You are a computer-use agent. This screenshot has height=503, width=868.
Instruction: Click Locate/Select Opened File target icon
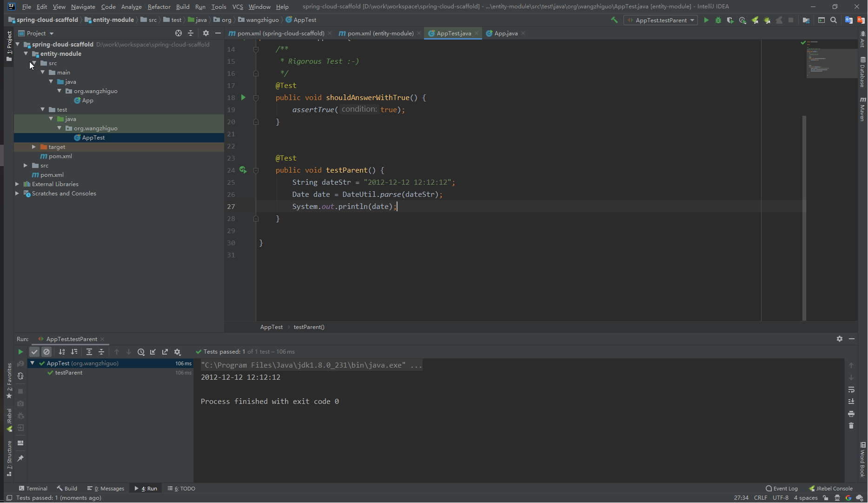point(179,33)
